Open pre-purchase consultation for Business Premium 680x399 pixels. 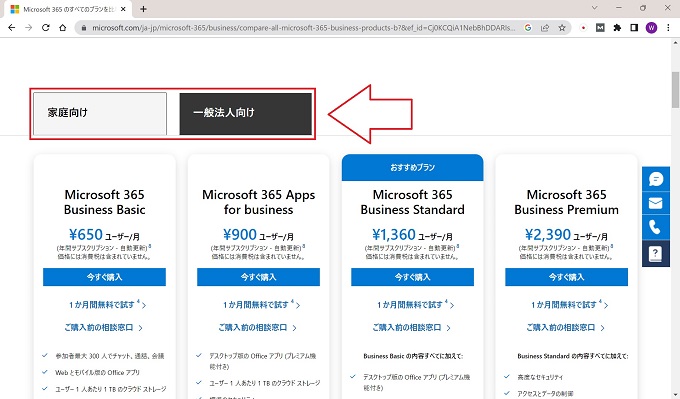point(565,327)
